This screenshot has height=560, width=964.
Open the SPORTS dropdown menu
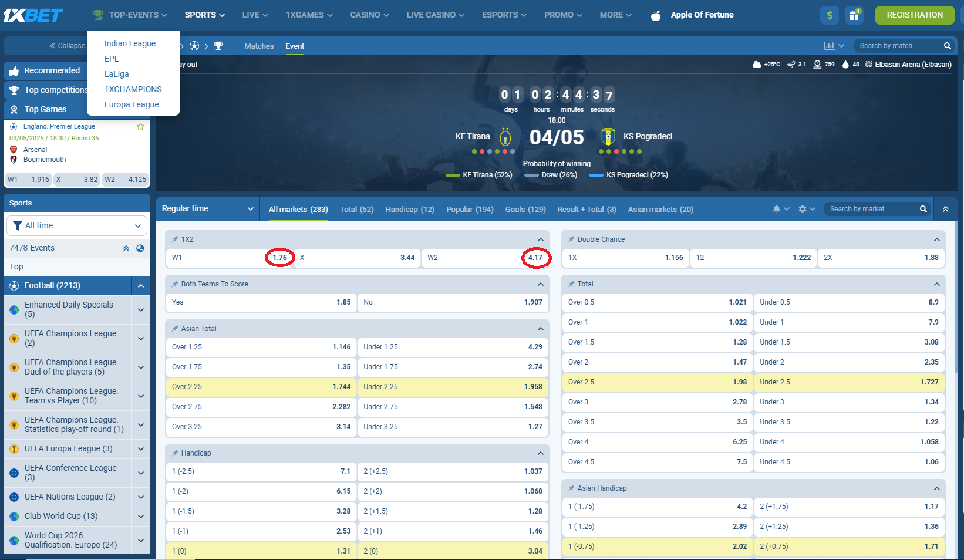[204, 15]
